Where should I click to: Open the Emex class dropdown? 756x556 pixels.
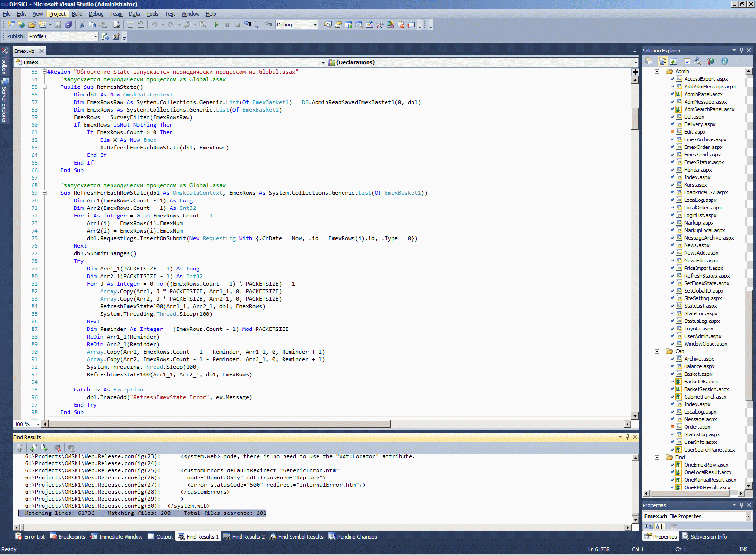(x=170, y=62)
